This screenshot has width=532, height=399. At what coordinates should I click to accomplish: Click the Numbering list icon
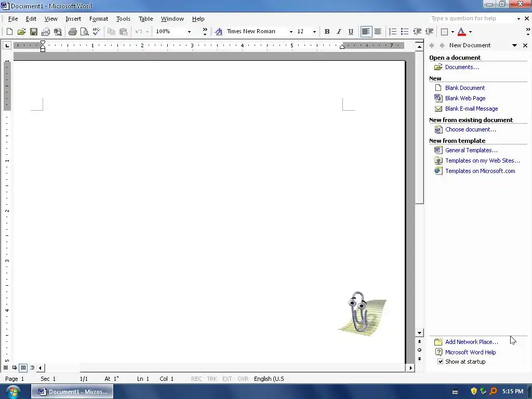point(393,32)
